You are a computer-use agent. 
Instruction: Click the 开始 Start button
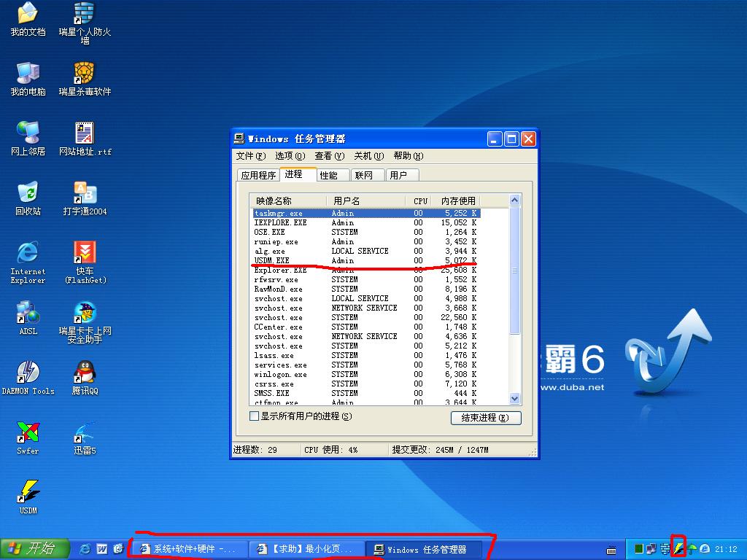(x=34, y=548)
